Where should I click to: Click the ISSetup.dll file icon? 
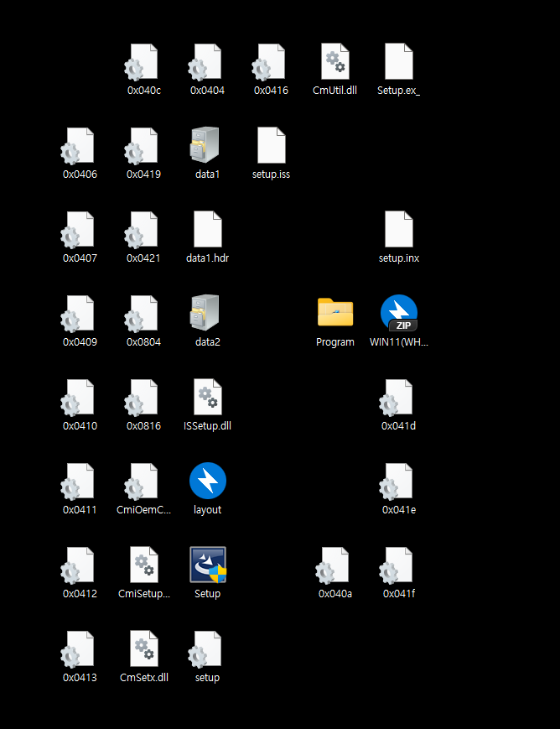point(208,397)
